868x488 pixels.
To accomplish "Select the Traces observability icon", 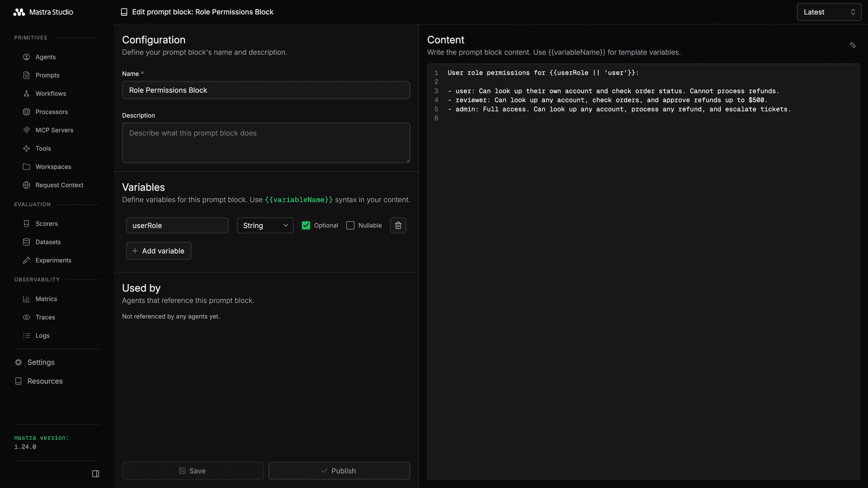I will [27, 317].
